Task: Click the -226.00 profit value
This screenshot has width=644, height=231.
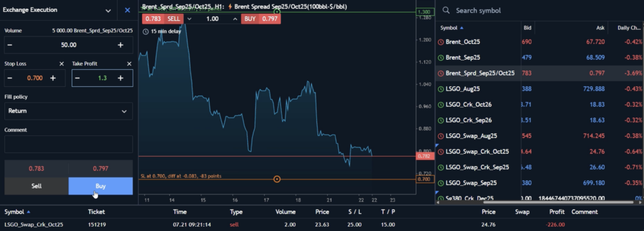Action: click(x=556, y=225)
